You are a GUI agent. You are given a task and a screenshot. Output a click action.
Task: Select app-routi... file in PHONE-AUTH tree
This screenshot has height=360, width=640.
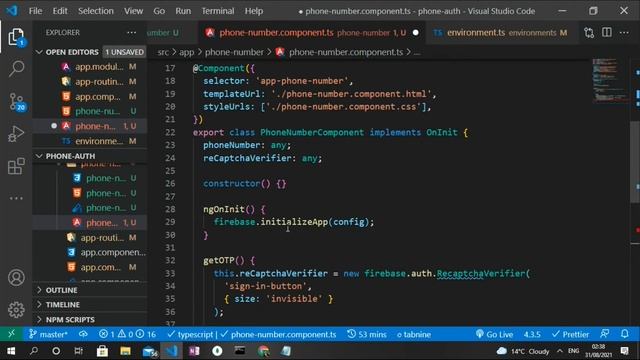tap(90, 238)
